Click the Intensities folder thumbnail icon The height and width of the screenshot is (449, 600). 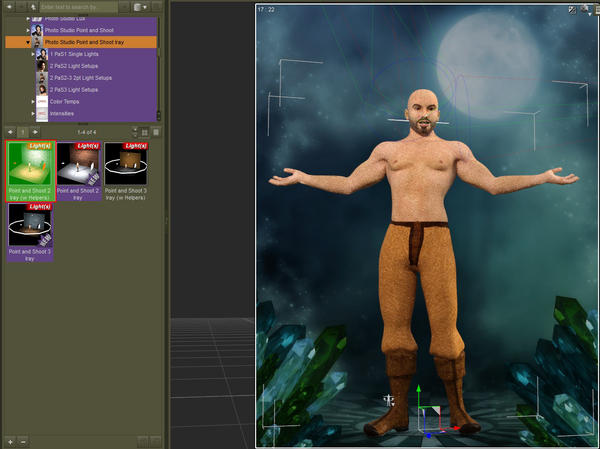coord(42,114)
